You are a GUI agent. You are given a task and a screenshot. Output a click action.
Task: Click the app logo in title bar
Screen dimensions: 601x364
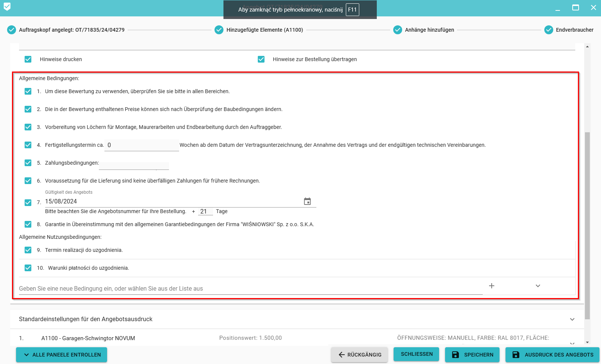(x=7, y=7)
